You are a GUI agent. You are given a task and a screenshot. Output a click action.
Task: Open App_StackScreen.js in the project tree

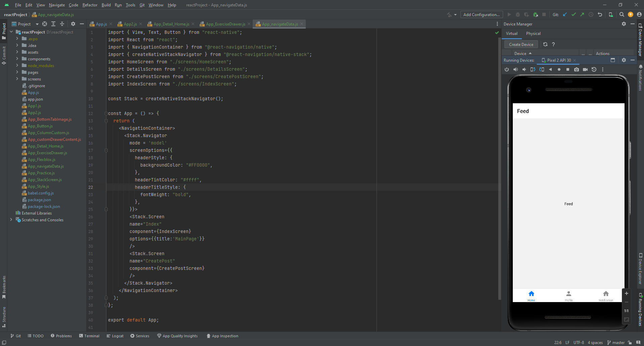click(x=45, y=180)
